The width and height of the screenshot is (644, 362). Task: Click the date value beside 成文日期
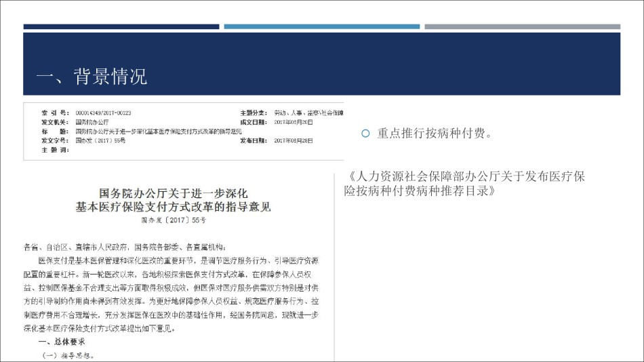coord(294,122)
